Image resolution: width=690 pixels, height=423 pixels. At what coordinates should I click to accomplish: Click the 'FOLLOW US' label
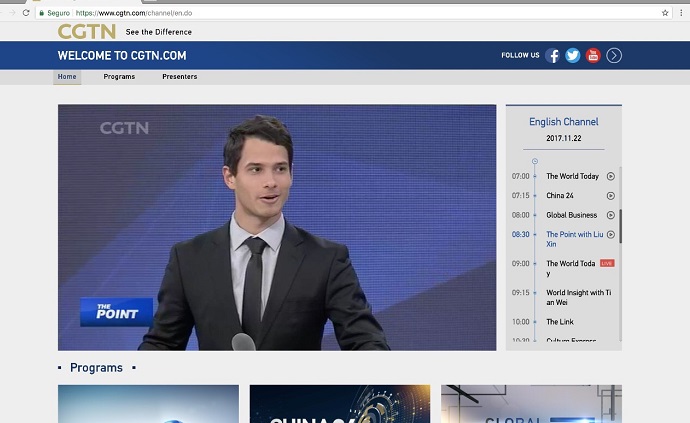click(x=520, y=55)
